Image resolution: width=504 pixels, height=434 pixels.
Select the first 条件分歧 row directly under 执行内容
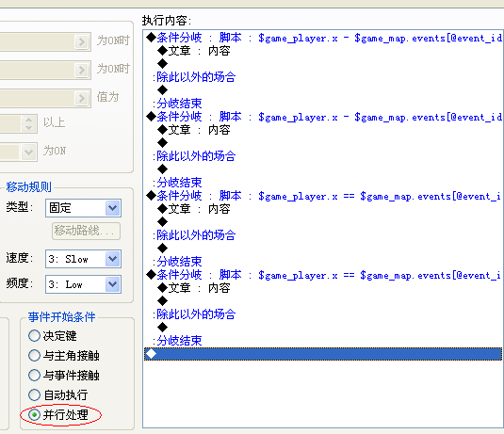tap(323, 38)
